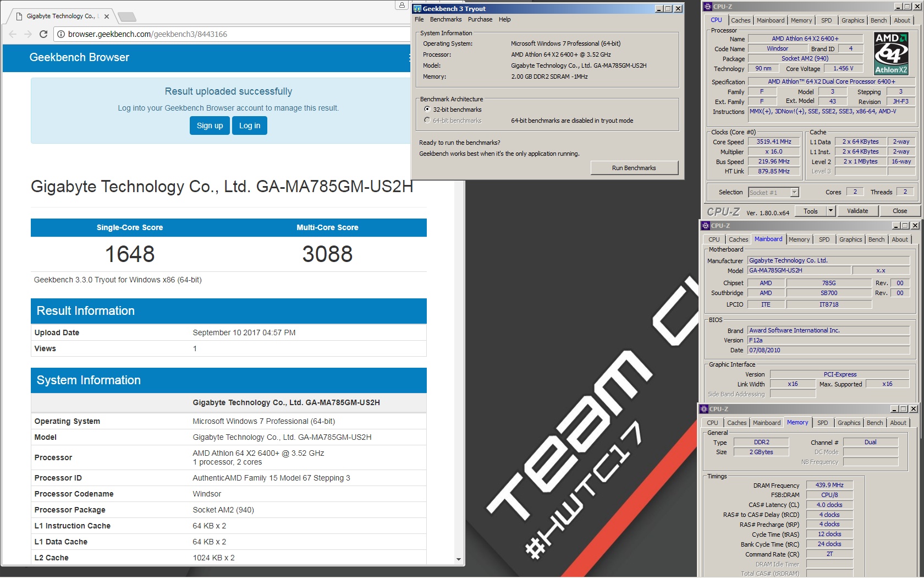Image resolution: width=924 pixels, height=578 pixels.
Task: Click the title icon of CPU-Z Mainboard window
Action: 706,226
